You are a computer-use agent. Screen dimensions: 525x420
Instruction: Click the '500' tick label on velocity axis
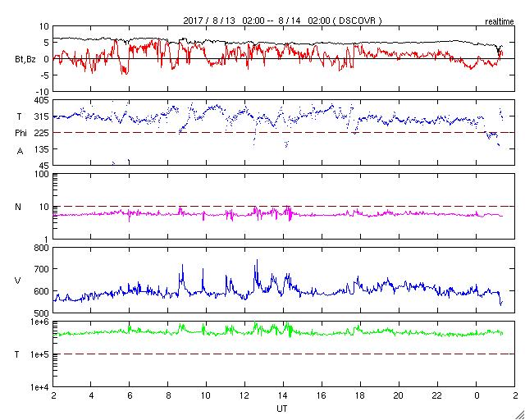[42, 313]
